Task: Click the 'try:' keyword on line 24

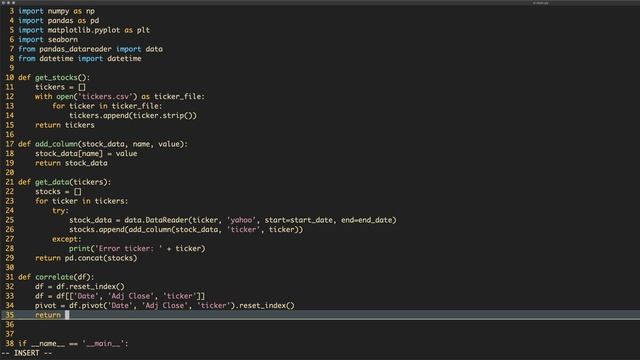Action: (x=60, y=211)
